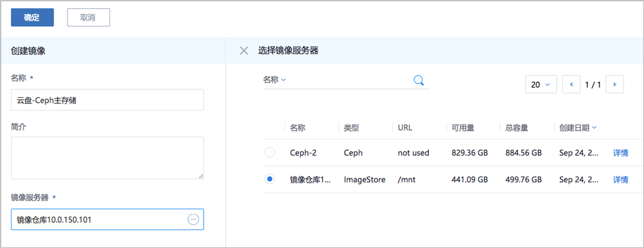Open 详情 link for Ceph-2 row
The width and height of the screenshot is (644, 248).
[621, 153]
